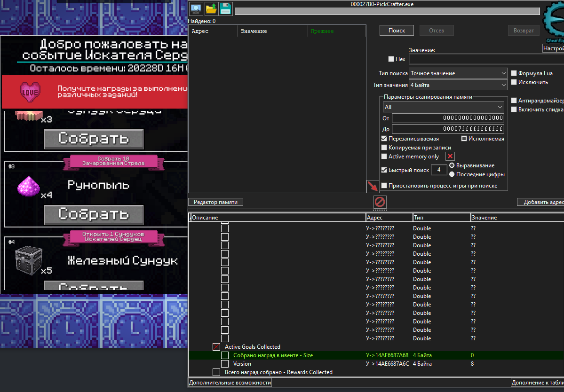The height and width of the screenshot is (392, 564).
Task: Click the Прежнее column header
Action: 336,31
